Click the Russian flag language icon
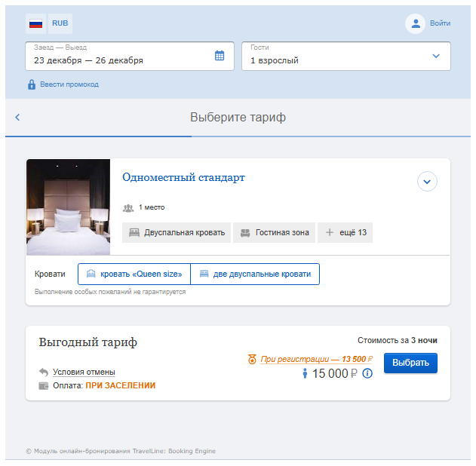Image resolution: width=476 pixels, height=466 pixels. click(35, 23)
